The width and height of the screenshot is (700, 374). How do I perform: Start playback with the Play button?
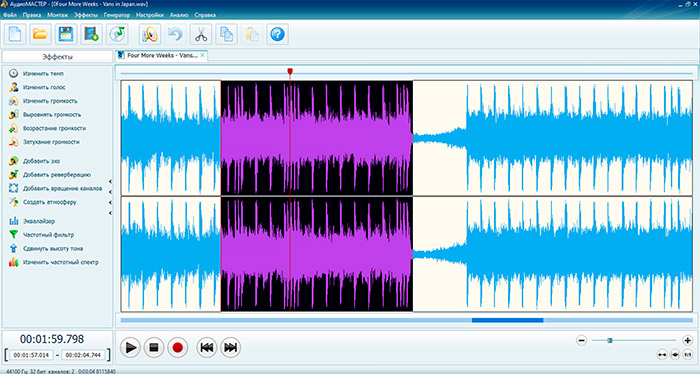pos(130,347)
